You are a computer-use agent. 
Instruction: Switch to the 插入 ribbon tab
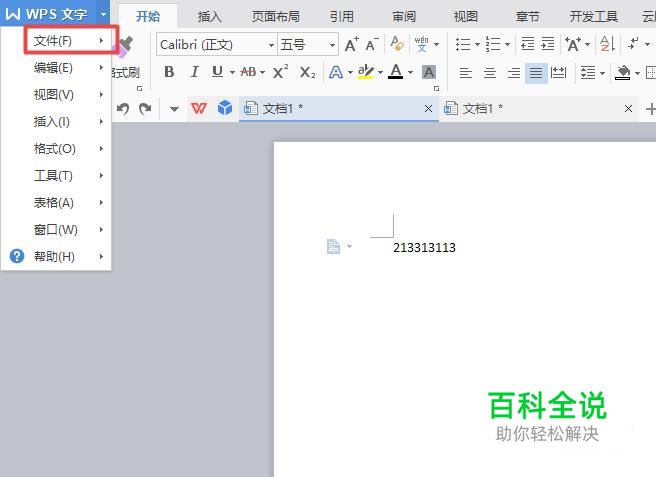point(209,16)
